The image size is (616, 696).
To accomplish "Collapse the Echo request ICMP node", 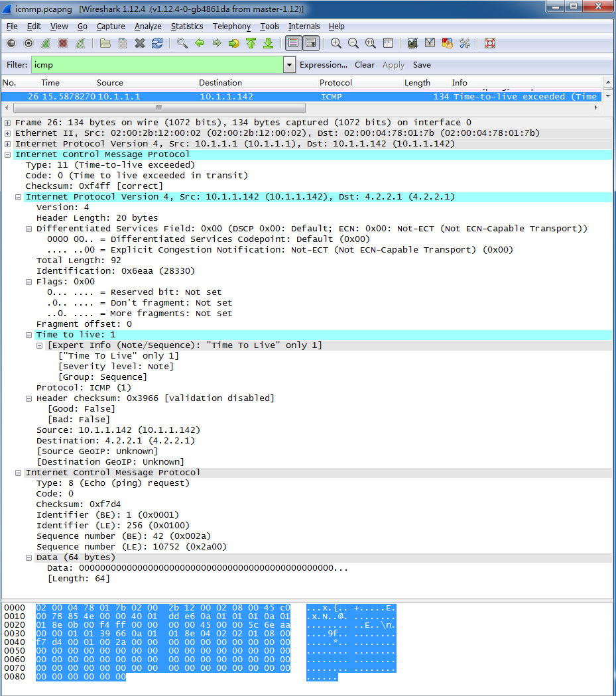I will 18,473.
